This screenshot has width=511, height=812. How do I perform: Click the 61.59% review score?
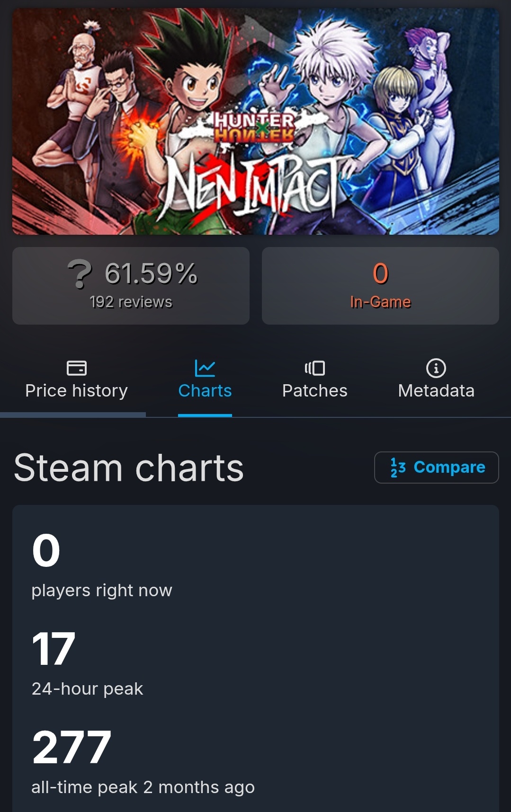[151, 274]
